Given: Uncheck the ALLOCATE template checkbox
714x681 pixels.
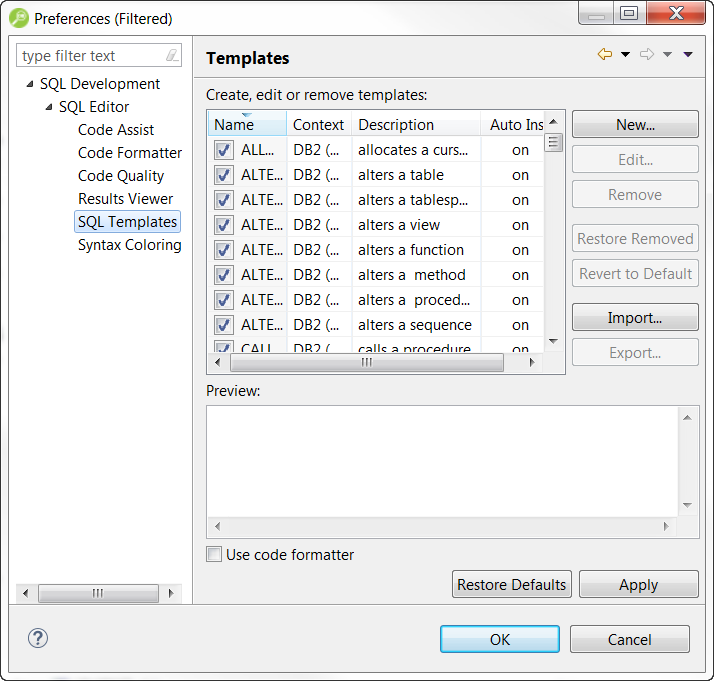Looking at the screenshot, I should 223,150.
